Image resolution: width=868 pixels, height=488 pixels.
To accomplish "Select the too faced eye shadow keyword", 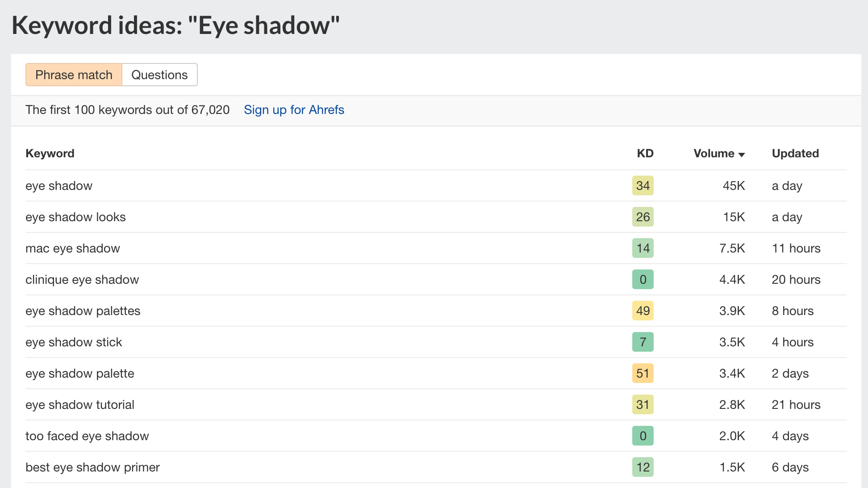I will (x=87, y=436).
